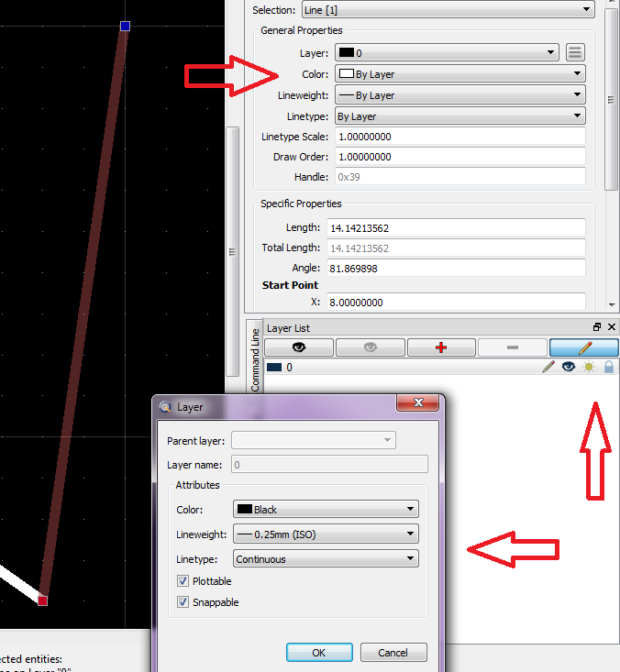Click the Angle value field
This screenshot has width=620, height=672.
pyautogui.click(x=456, y=268)
